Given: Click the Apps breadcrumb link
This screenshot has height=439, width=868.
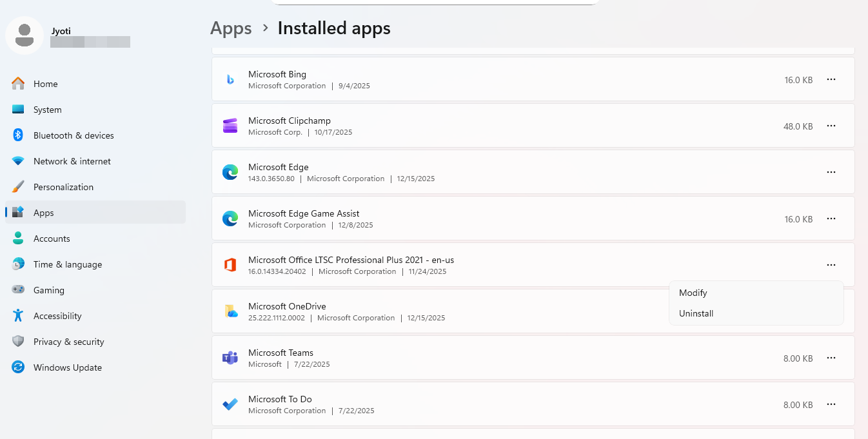Looking at the screenshot, I should click(x=230, y=28).
